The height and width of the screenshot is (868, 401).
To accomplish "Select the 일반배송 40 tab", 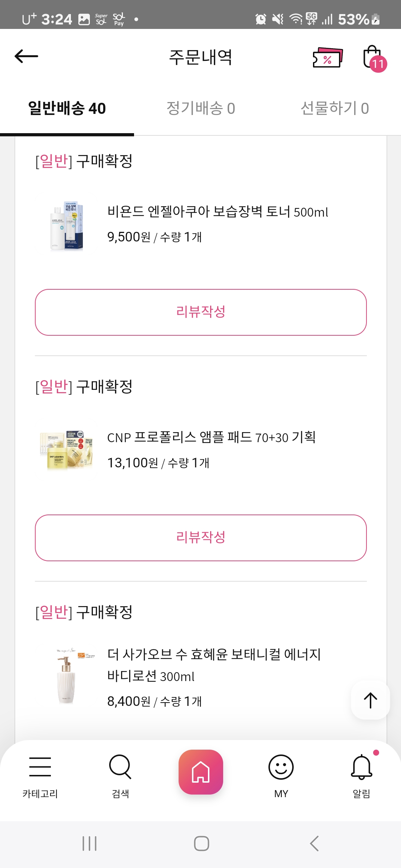I will [67, 108].
